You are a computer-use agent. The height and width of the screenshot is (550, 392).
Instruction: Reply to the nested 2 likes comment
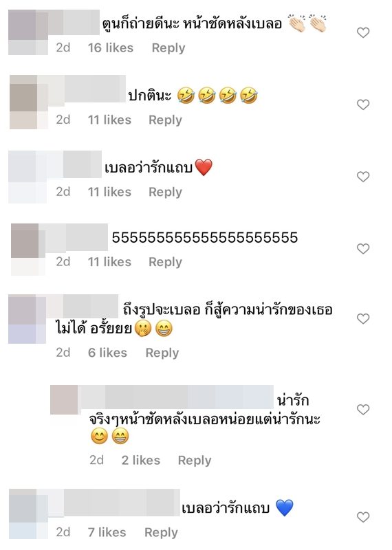tap(195, 461)
